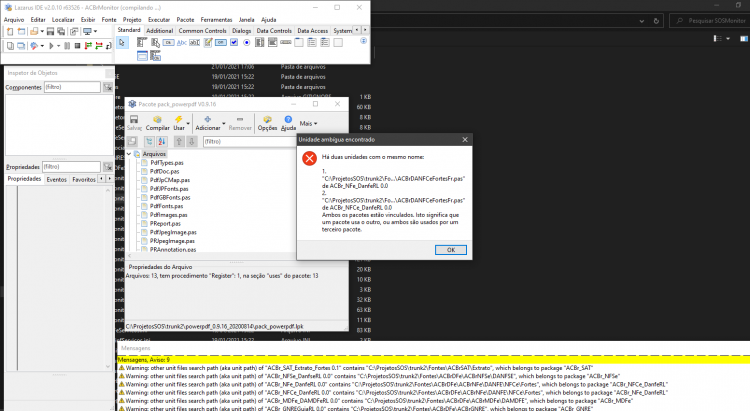Click the Explorer refresh icon
Screen dimensions: 750x411
(656, 21)
